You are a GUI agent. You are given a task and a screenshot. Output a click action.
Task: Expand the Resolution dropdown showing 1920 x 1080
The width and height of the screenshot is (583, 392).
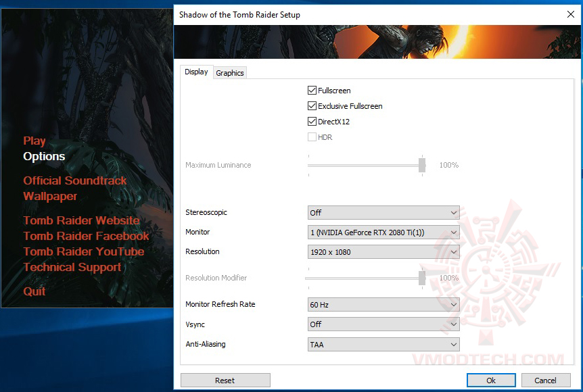(383, 252)
